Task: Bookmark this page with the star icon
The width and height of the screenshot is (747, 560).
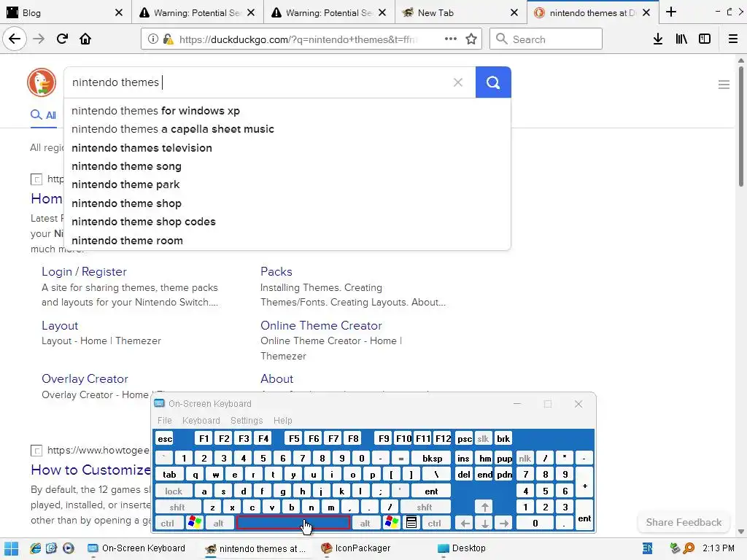Action: (x=471, y=39)
